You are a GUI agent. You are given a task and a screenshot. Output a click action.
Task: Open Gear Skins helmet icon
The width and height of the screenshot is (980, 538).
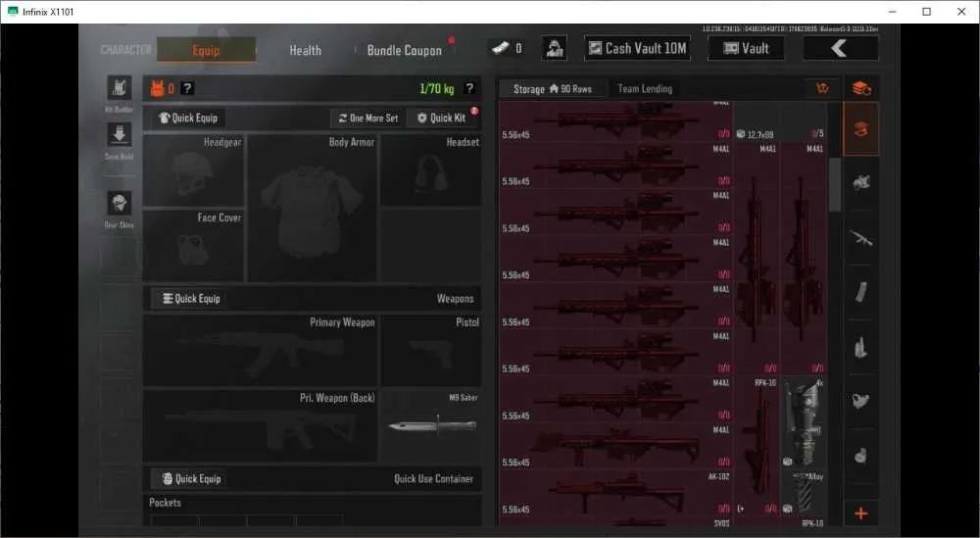119,203
